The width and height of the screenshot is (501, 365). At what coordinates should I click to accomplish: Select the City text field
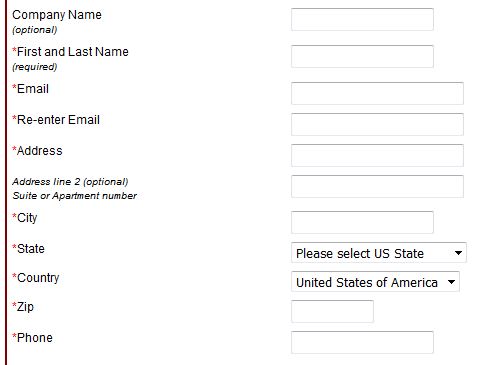tap(362, 222)
